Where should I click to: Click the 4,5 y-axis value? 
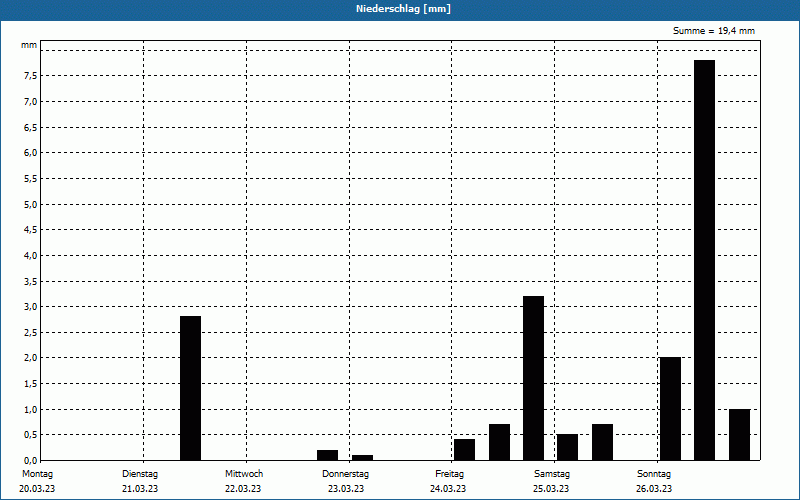point(31,230)
